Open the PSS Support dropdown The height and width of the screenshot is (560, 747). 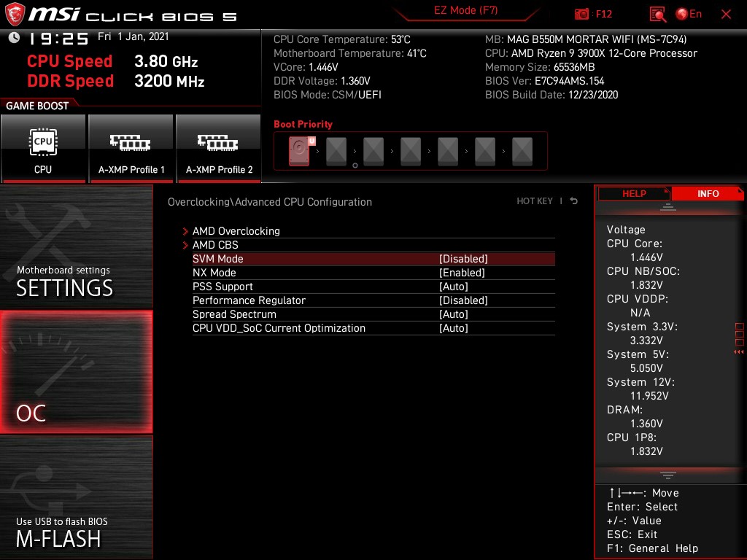tap(454, 286)
